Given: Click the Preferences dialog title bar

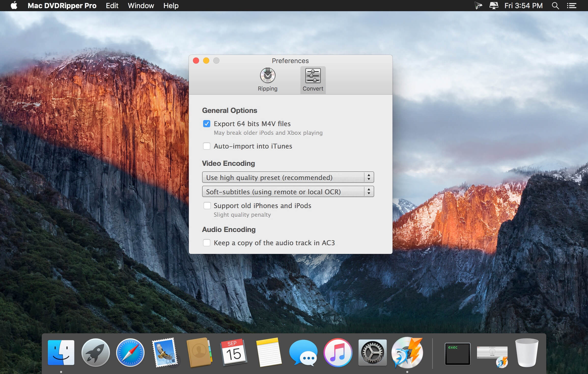Looking at the screenshot, I should (x=291, y=61).
